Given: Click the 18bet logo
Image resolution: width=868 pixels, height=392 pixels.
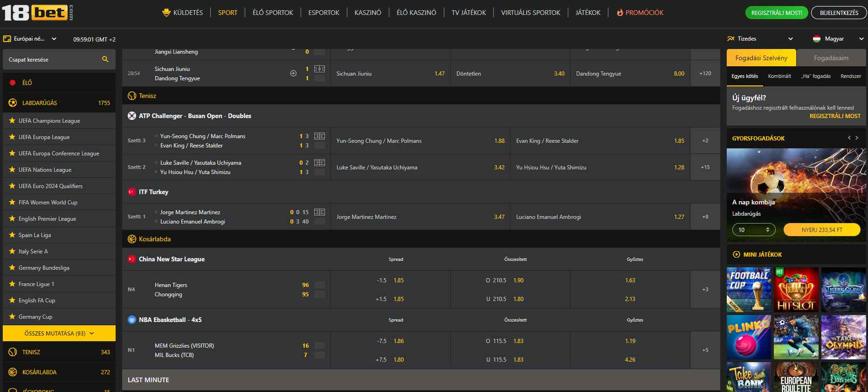Looking at the screenshot, I should pyautogui.click(x=37, y=13).
